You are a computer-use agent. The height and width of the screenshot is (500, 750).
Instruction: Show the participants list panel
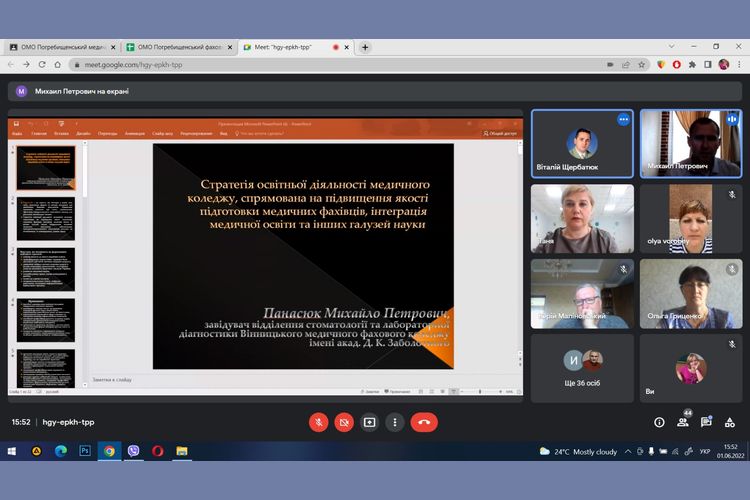[x=684, y=422]
